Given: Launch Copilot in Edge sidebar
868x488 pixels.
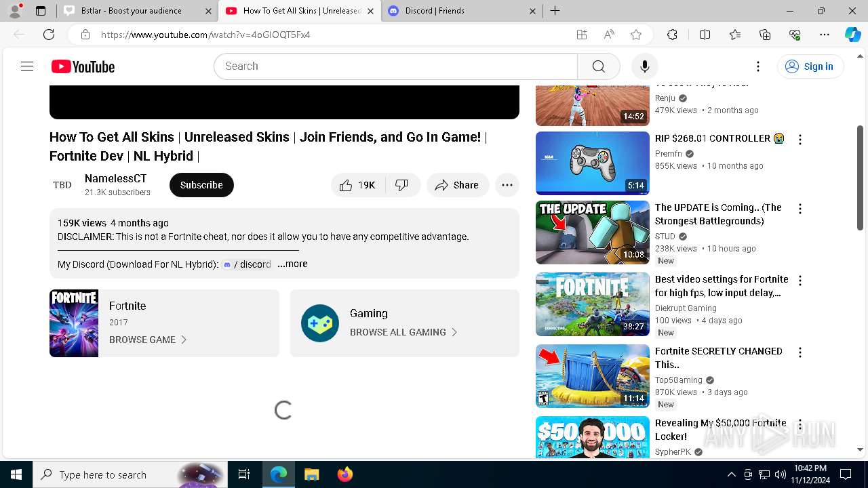Looking at the screenshot, I should tap(852, 35).
